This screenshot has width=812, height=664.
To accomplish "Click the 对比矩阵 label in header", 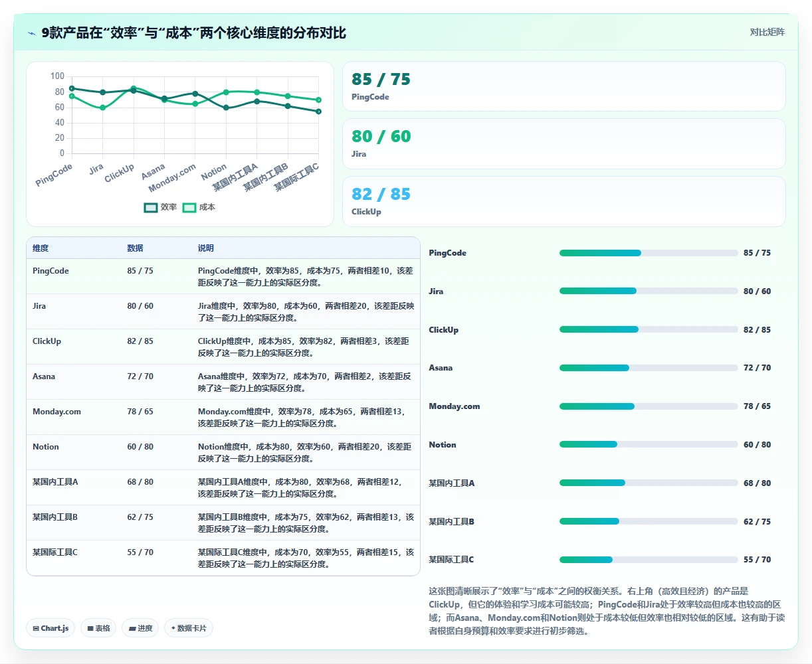I will [x=767, y=33].
